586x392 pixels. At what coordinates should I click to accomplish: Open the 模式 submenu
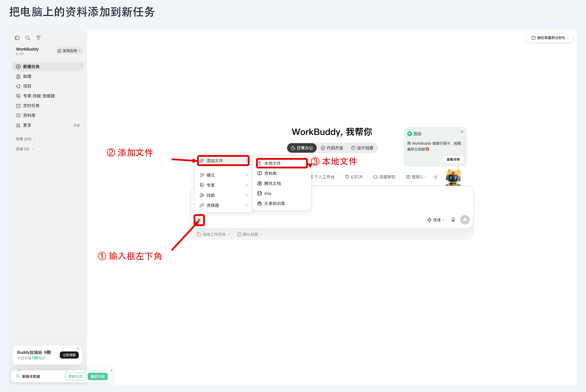pyautogui.click(x=223, y=175)
